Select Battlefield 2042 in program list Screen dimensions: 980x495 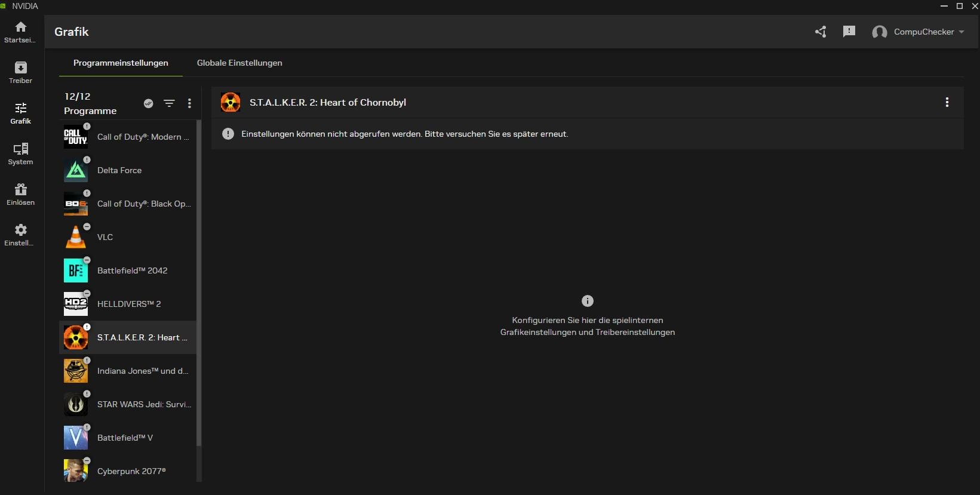click(128, 270)
